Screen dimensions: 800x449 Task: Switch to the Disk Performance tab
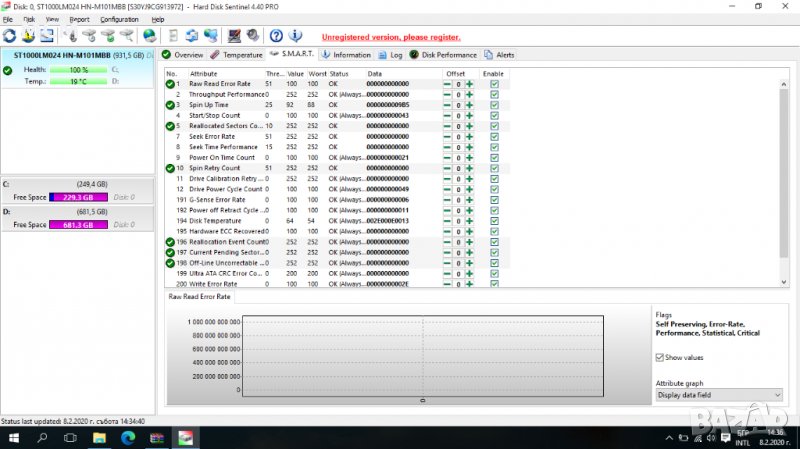[444, 55]
